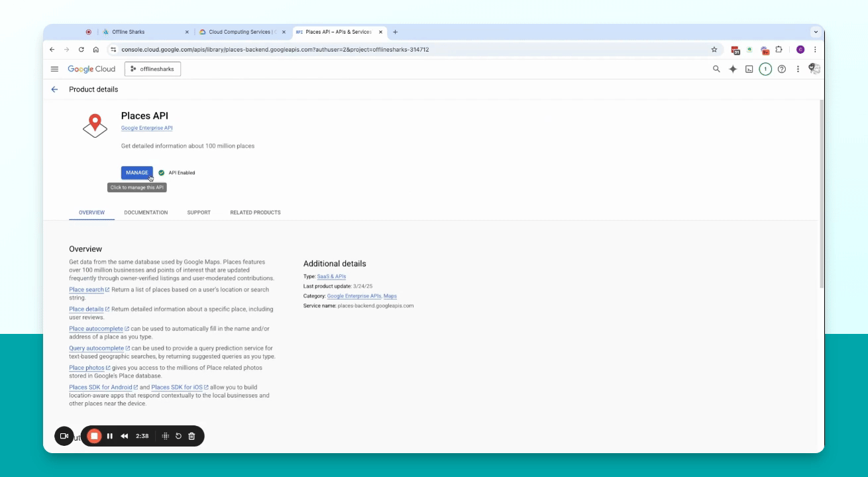Screen dimensions: 868x477
Task: Open the recorder dotted grid icon
Action: 166,436
